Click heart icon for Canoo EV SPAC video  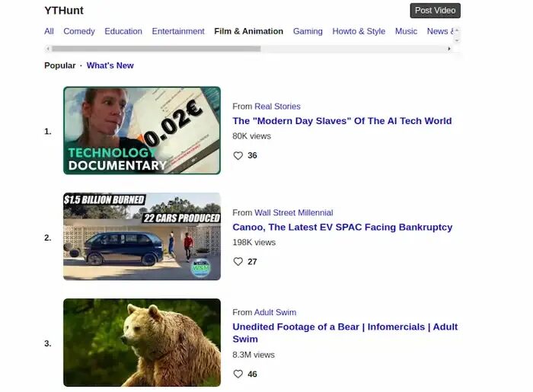point(238,262)
